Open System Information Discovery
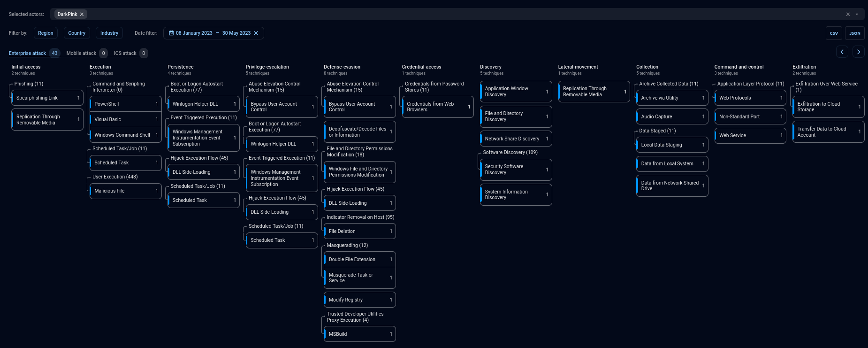Viewport: 868px width, 348px height. coord(516,194)
